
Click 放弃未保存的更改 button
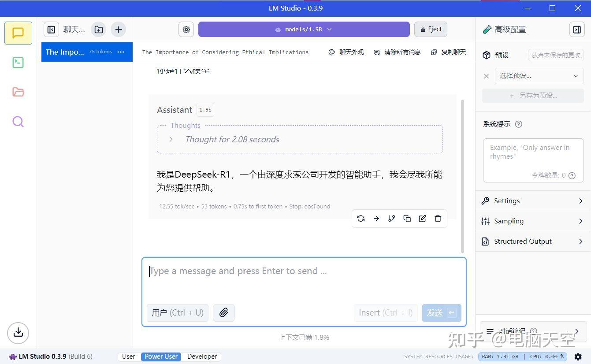[x=556, y=55]
